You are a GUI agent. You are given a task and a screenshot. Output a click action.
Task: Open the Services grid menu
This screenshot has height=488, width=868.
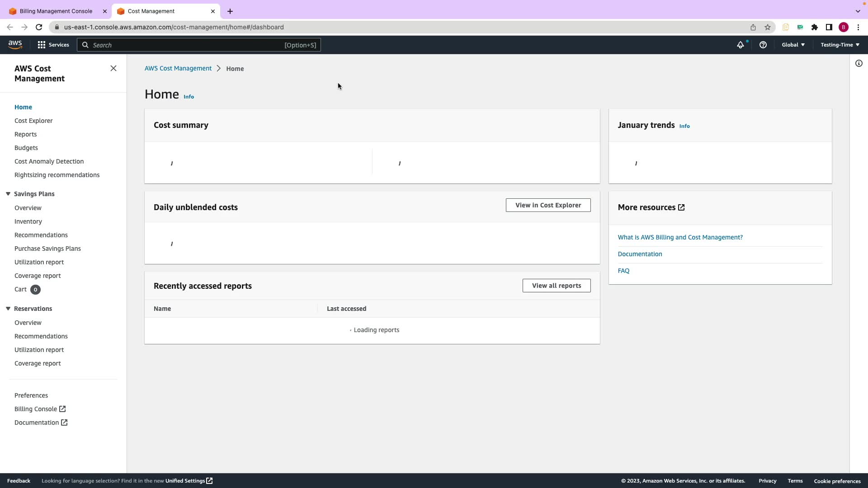[53, 45]
